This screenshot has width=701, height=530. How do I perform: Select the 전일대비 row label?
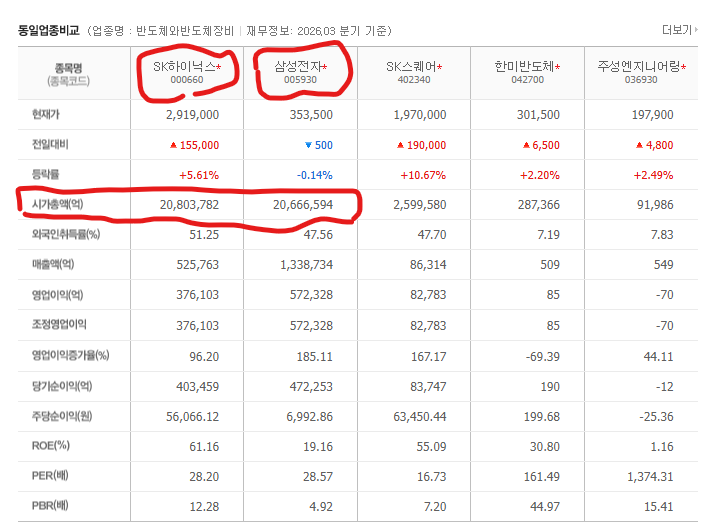[50, 144]
